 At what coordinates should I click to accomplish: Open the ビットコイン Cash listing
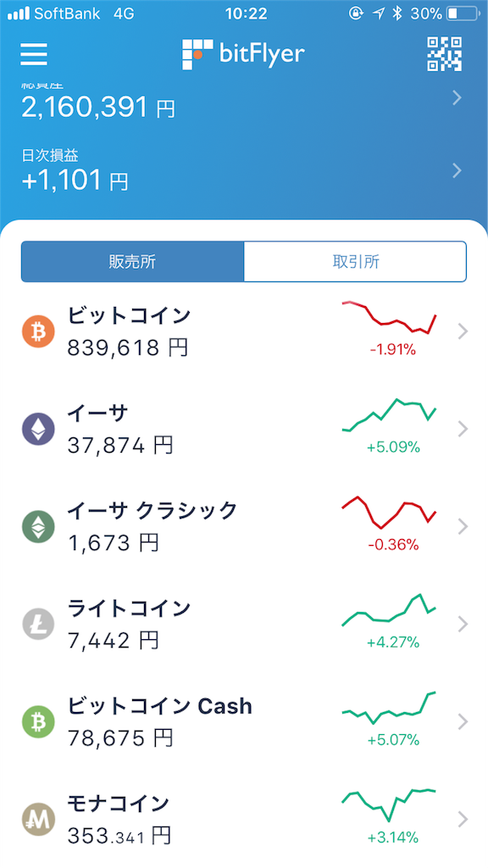[x=244, y=721]
